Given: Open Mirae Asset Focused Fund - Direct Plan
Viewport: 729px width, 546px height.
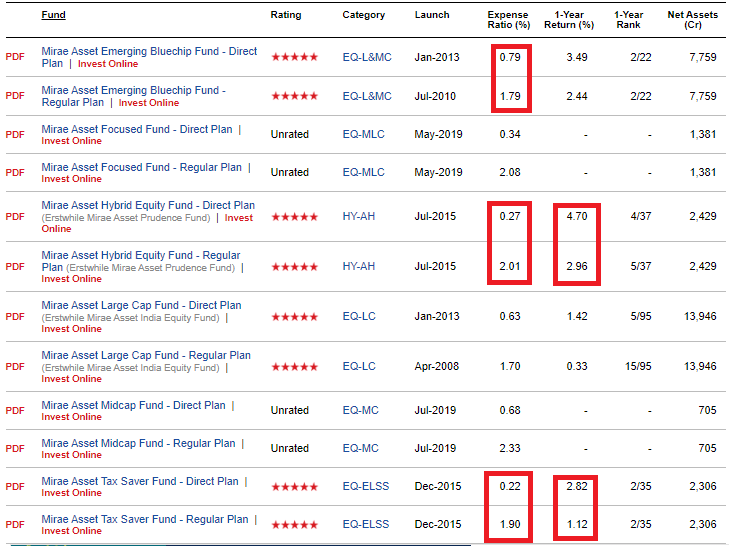Looking at the screenshot, I should pyautogui.click(x=137, y=129).
